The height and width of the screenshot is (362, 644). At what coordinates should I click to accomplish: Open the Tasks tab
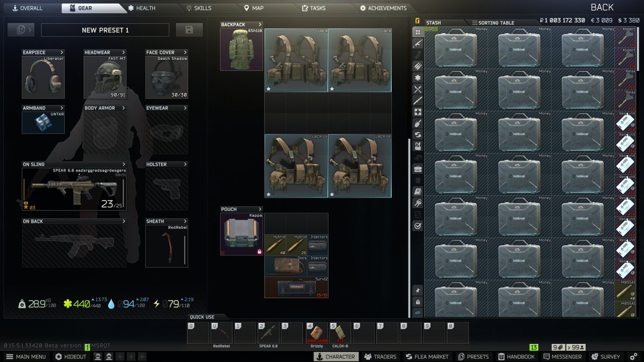coord(314,8)
